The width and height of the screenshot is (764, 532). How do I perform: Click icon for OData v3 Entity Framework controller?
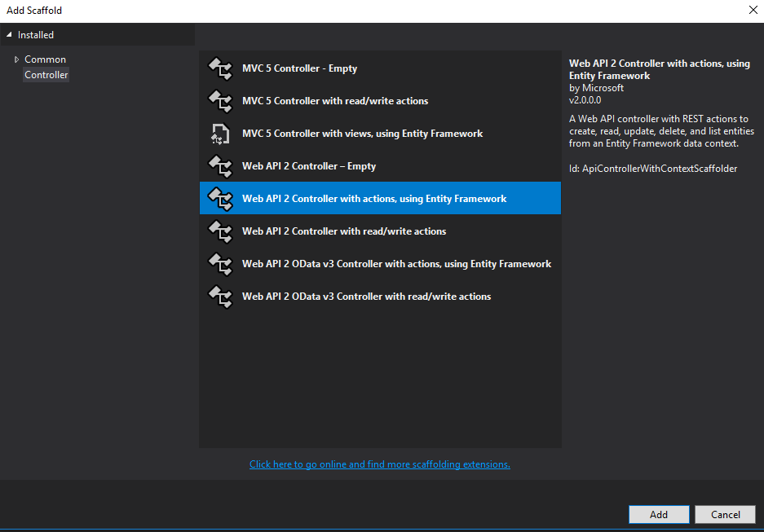click(x=220, y=264)
